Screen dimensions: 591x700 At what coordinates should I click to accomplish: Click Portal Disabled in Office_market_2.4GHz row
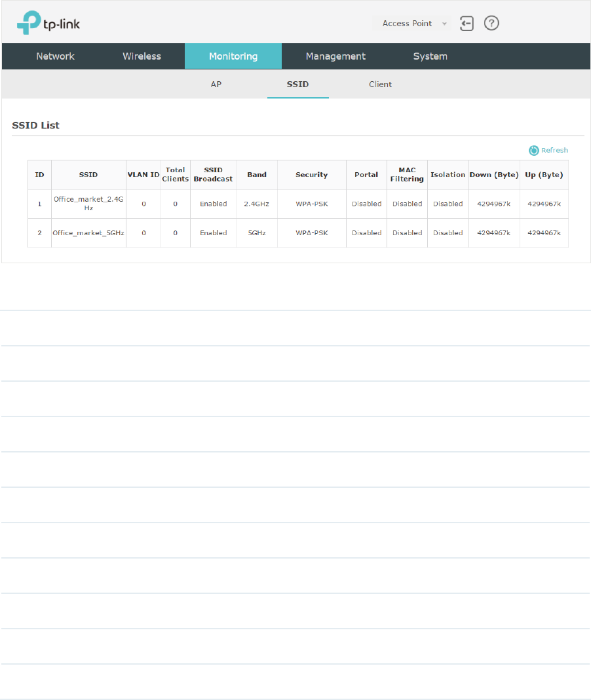(366, 204)
